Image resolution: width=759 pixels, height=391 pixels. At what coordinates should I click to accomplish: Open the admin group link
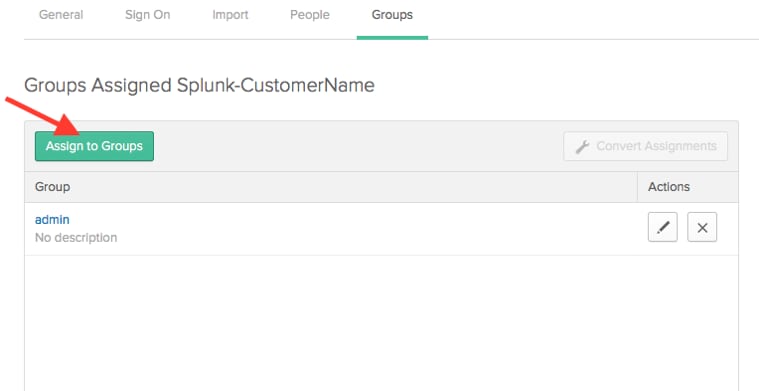tap(52, 220)
